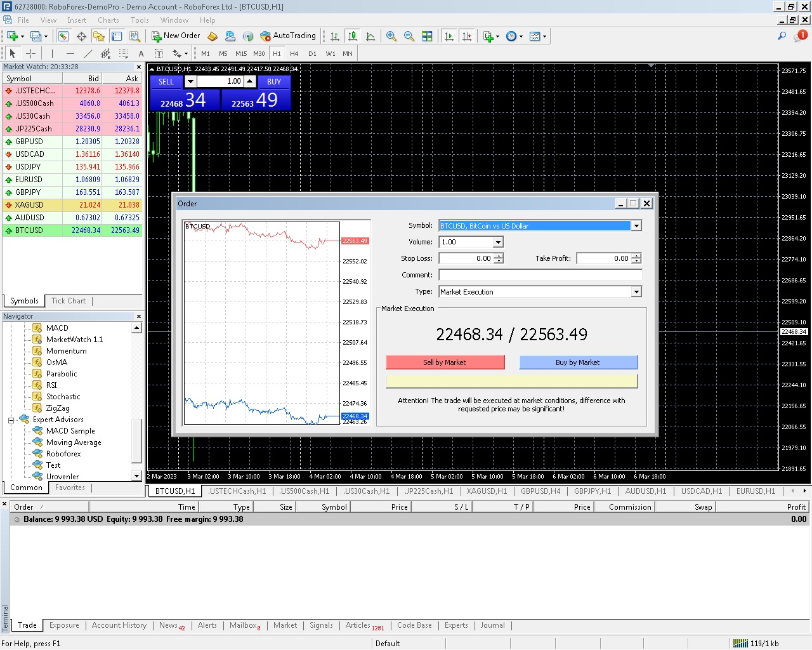Click the Comment input field
The image size is (812, 650).
pos(540,275)
